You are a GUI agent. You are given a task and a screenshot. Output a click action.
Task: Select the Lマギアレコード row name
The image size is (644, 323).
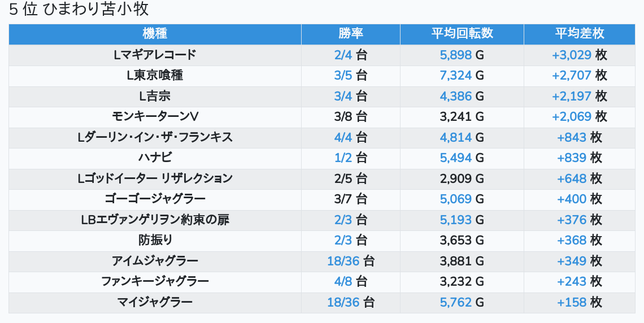[x=155, y=55]
